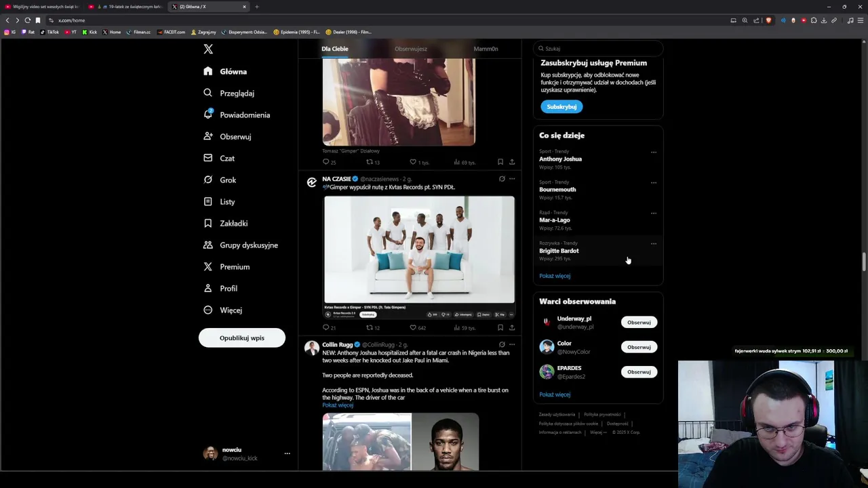
Task: Open Czat messages in the sidebar
Action: [219, 158]
